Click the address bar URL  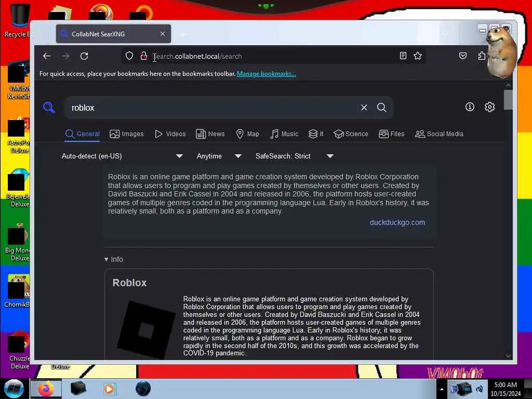coord(198,56)
